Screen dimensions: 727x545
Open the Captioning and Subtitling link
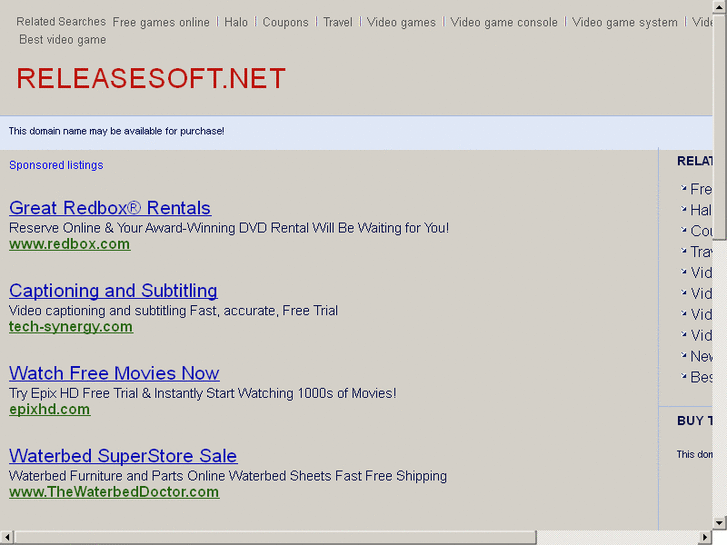click(x=113, y=290)
